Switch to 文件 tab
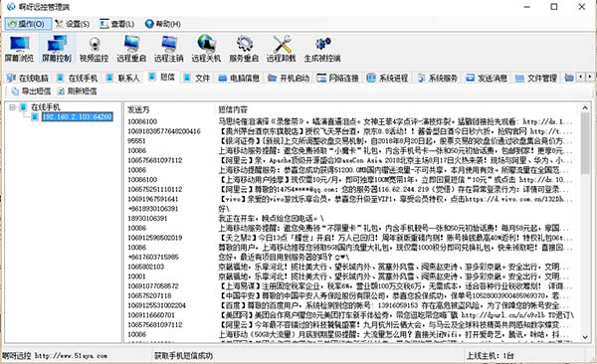The height and width of the screenshot is (364, 597). (197, 78)
